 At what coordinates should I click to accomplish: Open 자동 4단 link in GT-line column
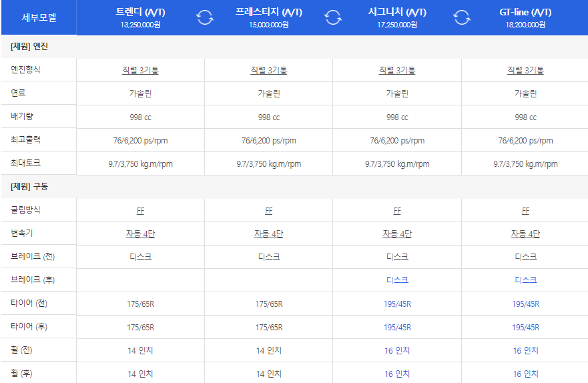(525, 234)
